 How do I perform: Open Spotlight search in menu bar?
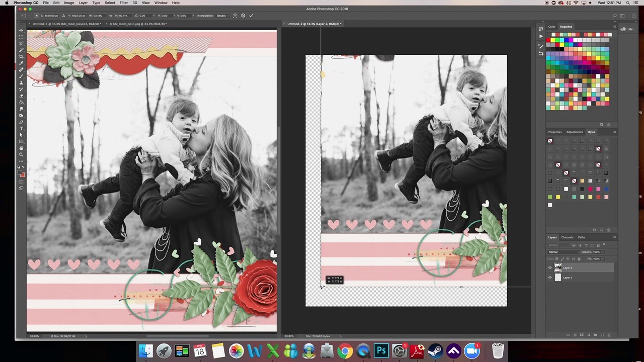coord(628,3)
